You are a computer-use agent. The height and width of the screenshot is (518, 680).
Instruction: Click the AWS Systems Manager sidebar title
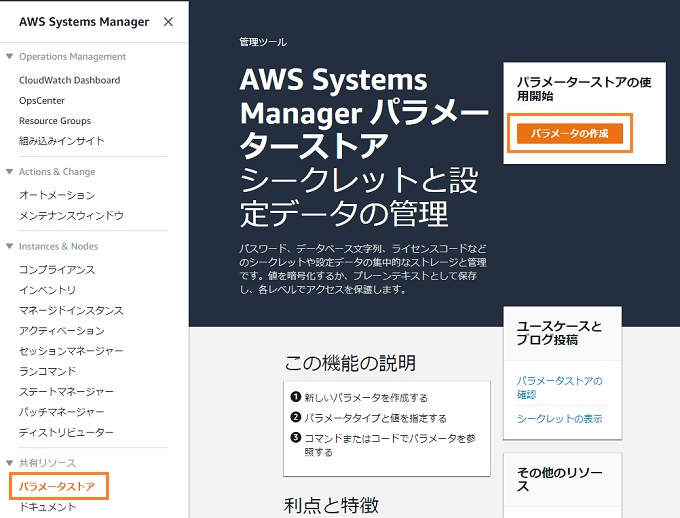point(84,22)
